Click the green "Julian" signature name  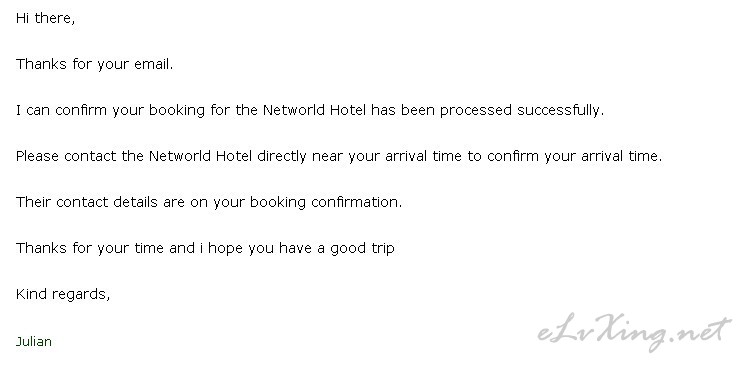[x=34, y=341]
